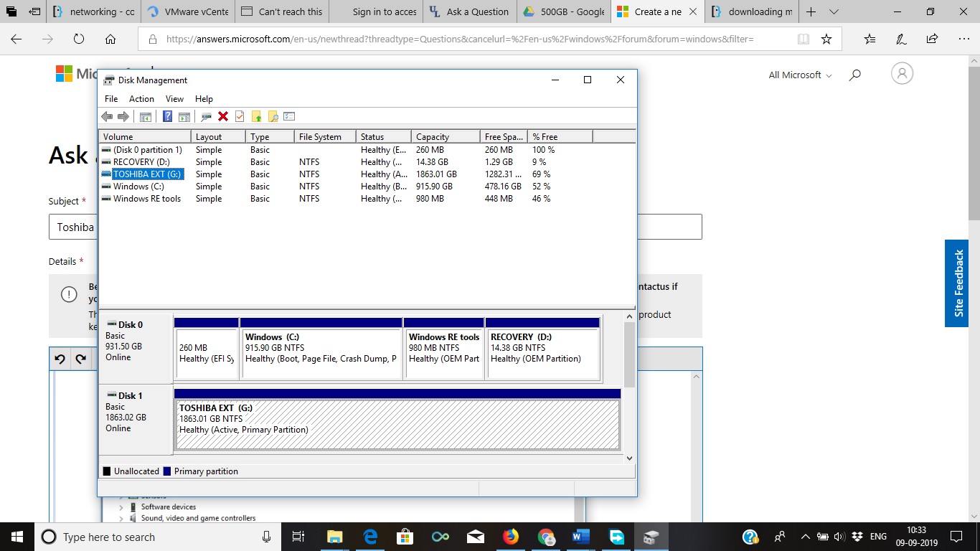Viewport: 980px width, 551px height.
Task: Click the red X Delete toolbar icon
Action: tap(223, 116)
